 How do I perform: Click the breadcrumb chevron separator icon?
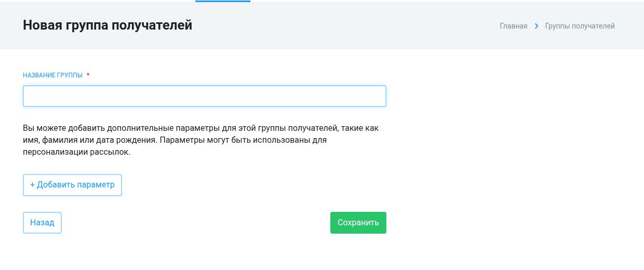click(x=536, y=26)
